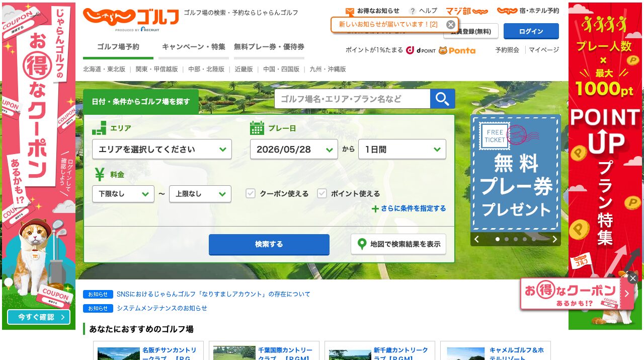Toggle the クーポン使える checkbox
Image resolution: width=644 pixels, height=360 pixels.
tap(251, 193)
